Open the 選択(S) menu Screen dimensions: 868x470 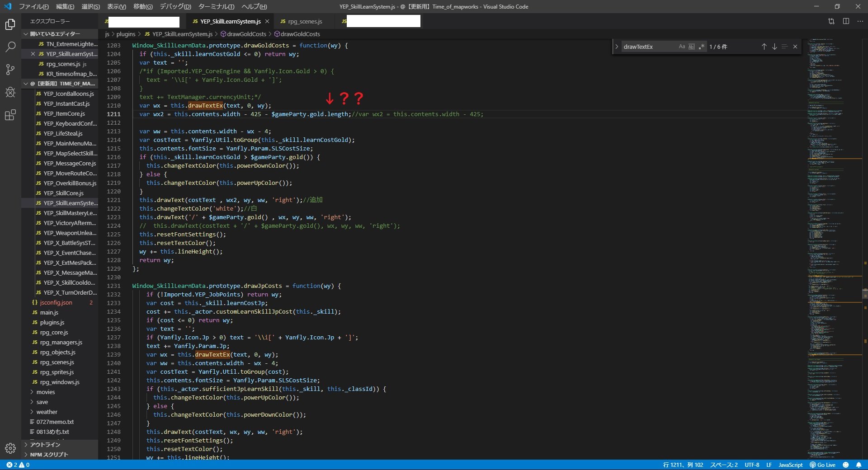pos(90,6)
